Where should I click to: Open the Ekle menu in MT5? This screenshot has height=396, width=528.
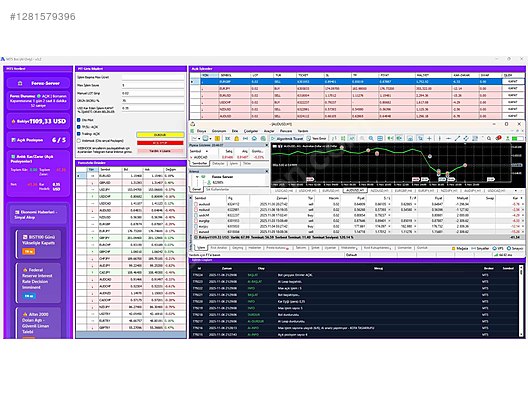point(235,131)
